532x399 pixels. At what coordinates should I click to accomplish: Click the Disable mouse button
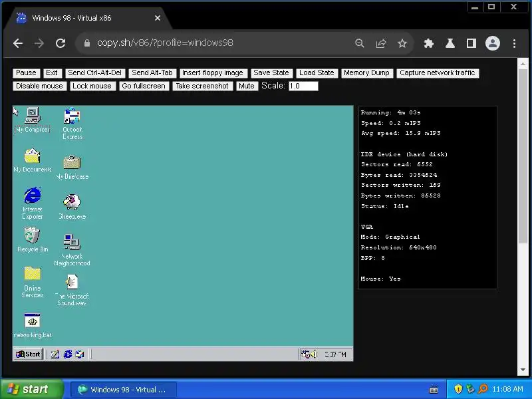tap(40, 86)
